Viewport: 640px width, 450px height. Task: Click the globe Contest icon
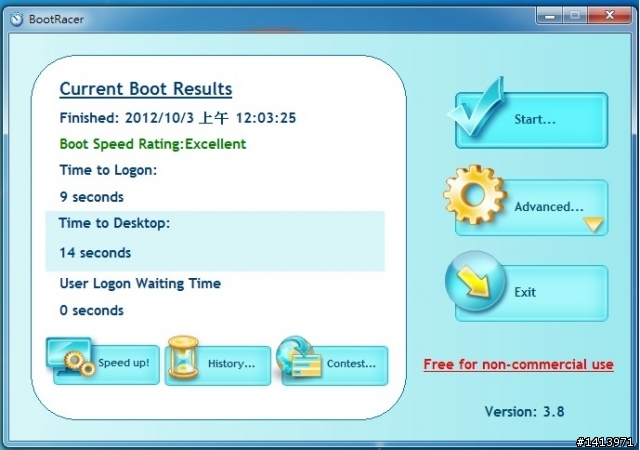pyautogui.click(x=300, y=356)
